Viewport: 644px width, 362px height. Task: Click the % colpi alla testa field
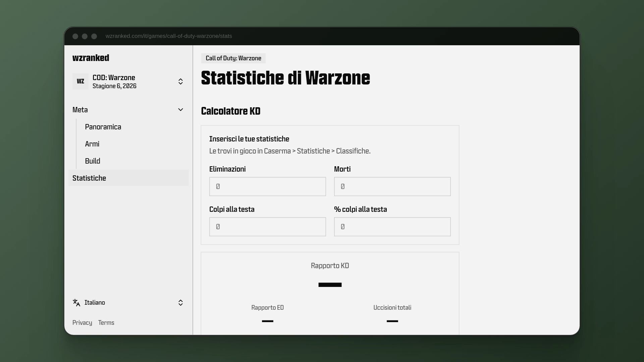click(392, 227)
